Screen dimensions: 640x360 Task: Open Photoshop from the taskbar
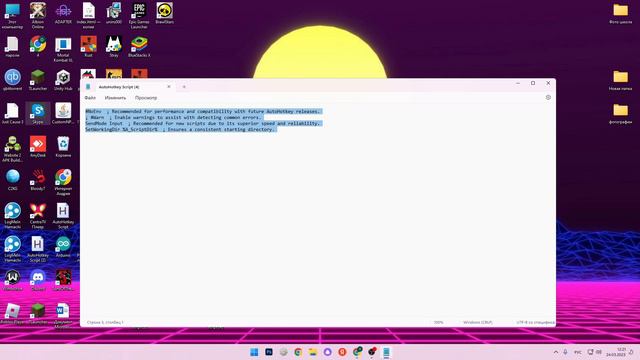point(269,352)
